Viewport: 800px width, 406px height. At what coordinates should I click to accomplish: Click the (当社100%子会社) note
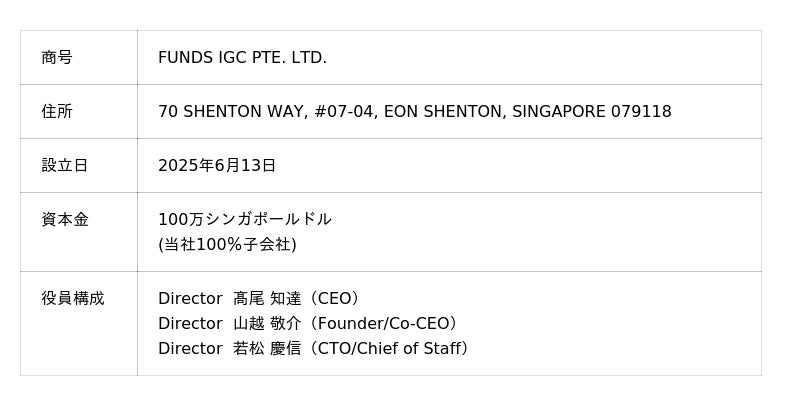click(227, 245)
